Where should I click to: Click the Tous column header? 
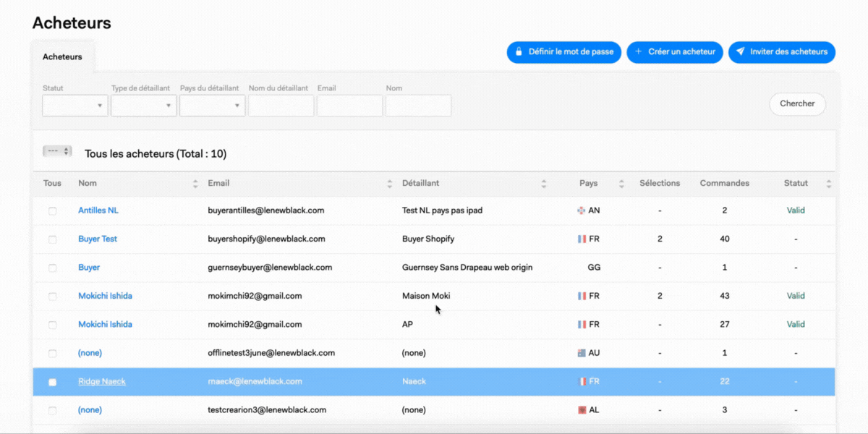pyautogui.click(x=52, y=183)
